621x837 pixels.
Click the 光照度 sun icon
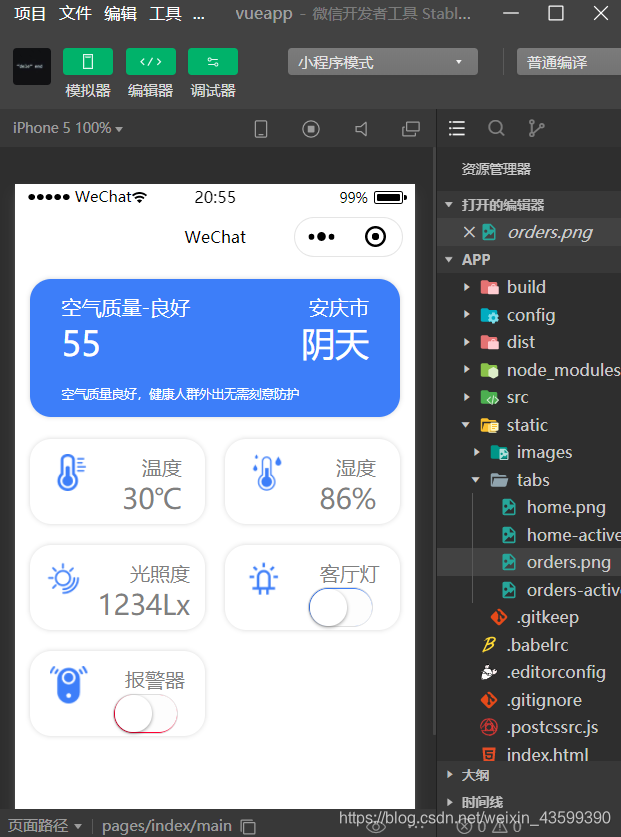pos(64,579)
